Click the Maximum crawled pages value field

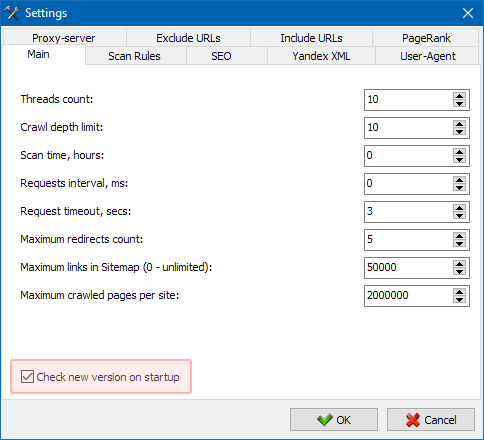408,296
